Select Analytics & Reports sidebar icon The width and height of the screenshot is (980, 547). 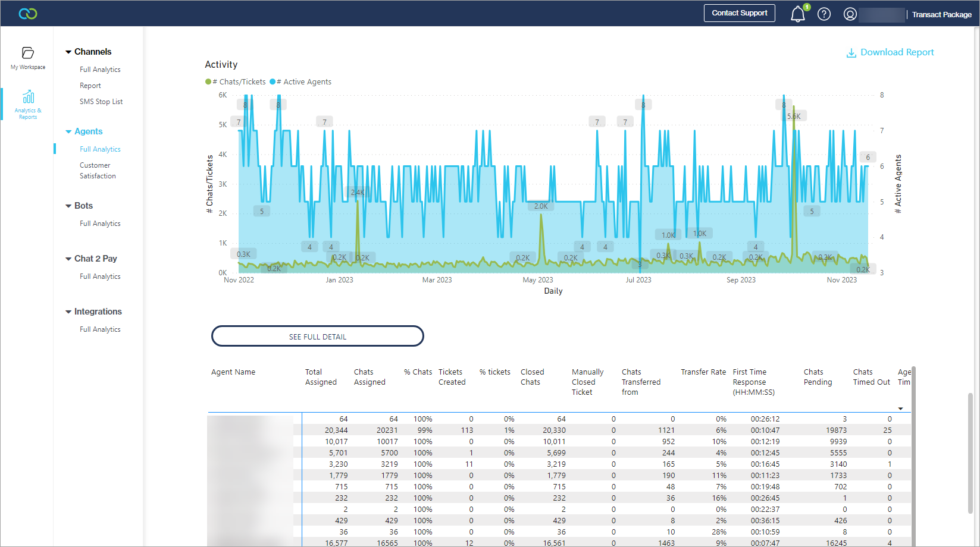point(28,97)
